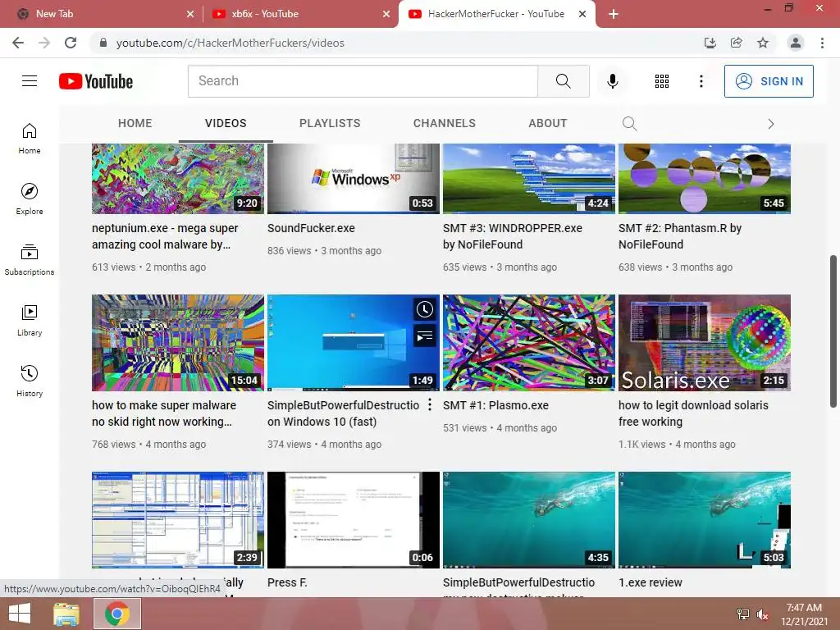Go forward with browser forward arrow
Image resolution: width=840 pixels, height=630 pixels.
pos(44,43)
